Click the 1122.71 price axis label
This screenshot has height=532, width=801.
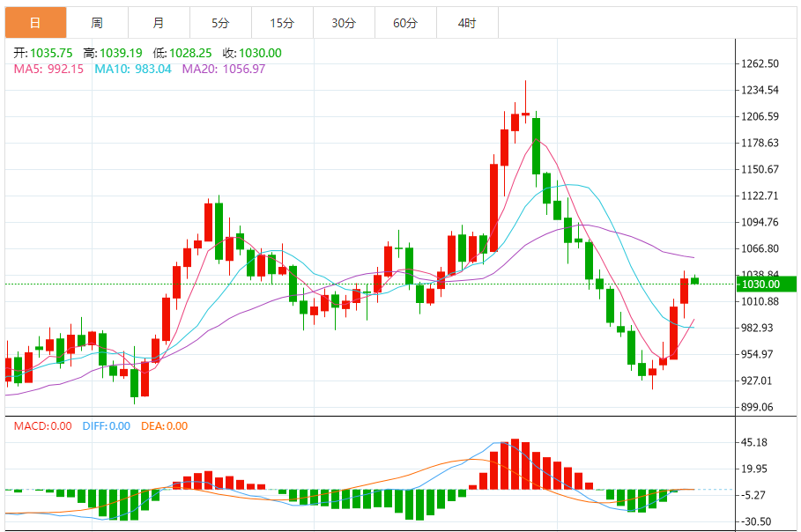760,196
